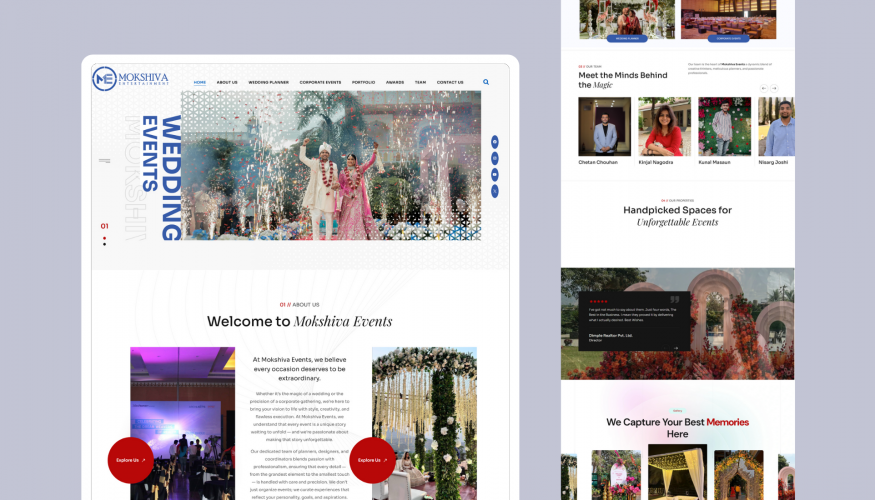This screenshot has width=875, height=500.
Task: Click the next arrow on the testimonial card
Action: pyautogui.click(x=676, y=348)
